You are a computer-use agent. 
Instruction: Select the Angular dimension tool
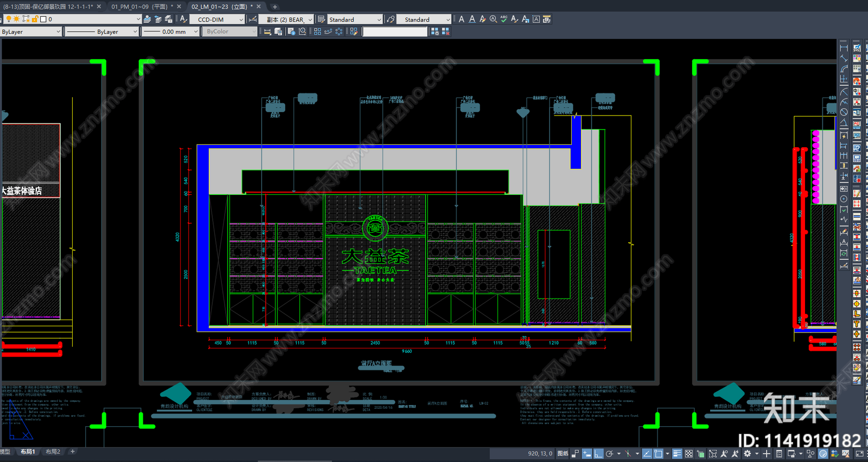pos(844,123)
